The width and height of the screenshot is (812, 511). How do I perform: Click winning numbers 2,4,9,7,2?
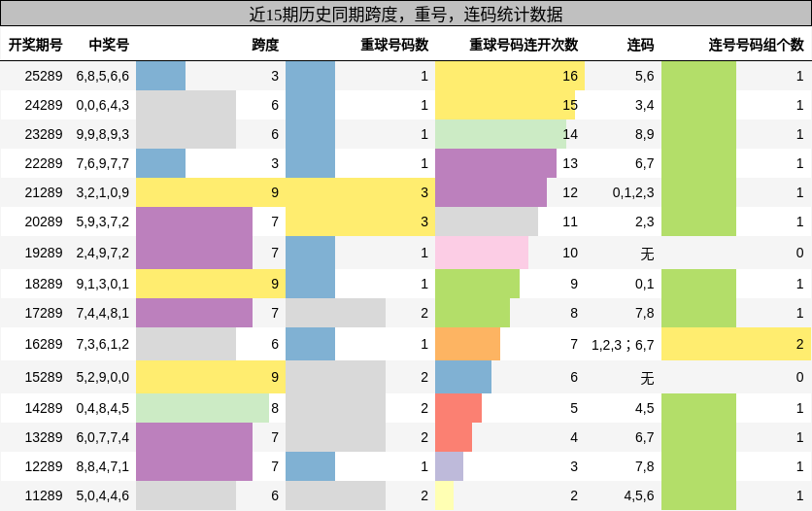click(103, 253)
